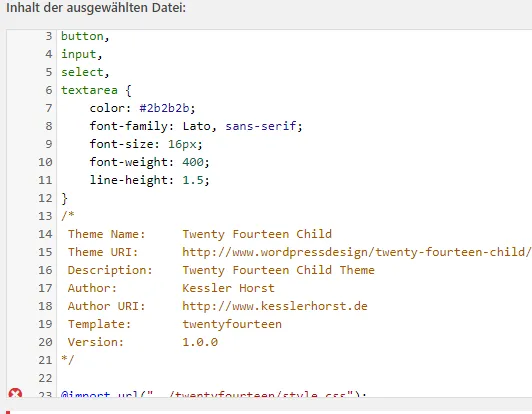The width and height of the screenshot is (532, 414).
Task: Click the comment closing '*/' on line 21
Action: coord(68,360)
